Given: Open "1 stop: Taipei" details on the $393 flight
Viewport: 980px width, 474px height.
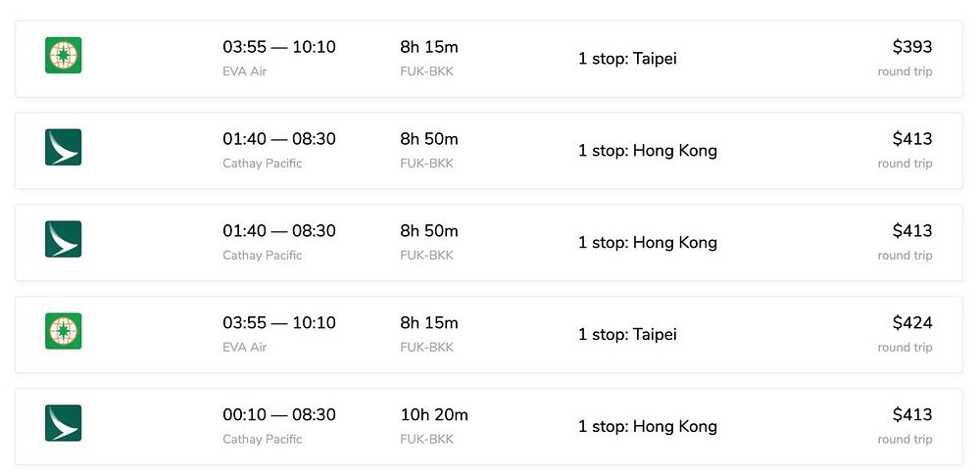Looking at the screenshot, I should [627, 59].
